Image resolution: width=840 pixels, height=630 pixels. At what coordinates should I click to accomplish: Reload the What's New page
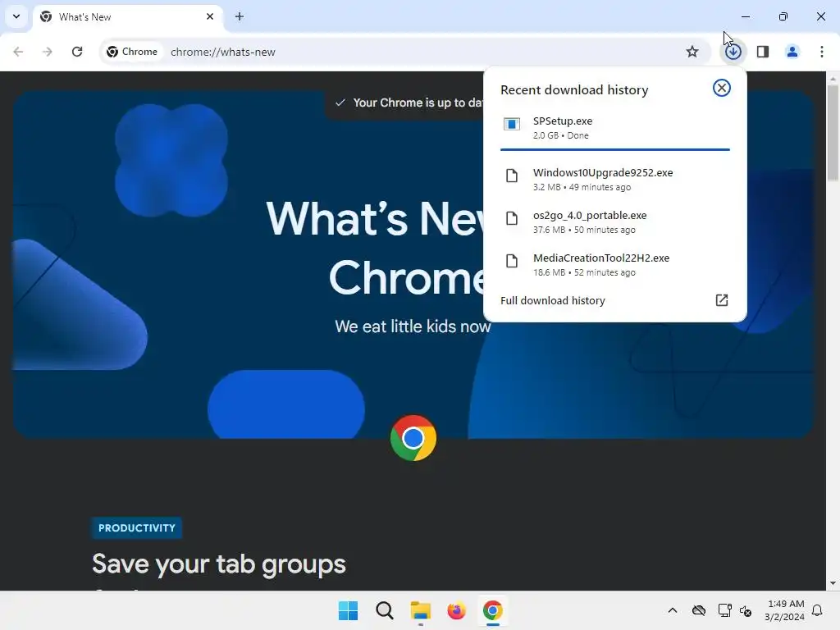(x=77, y=52)
